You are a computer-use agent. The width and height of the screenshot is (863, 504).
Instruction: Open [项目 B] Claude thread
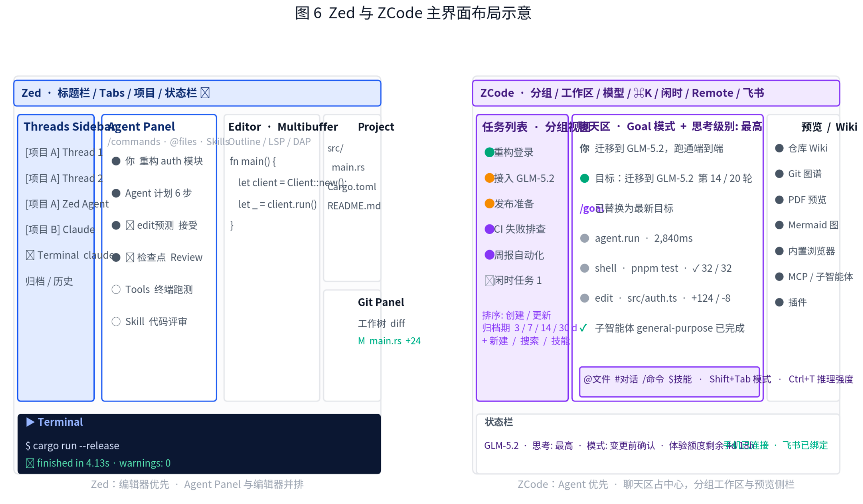60,229
